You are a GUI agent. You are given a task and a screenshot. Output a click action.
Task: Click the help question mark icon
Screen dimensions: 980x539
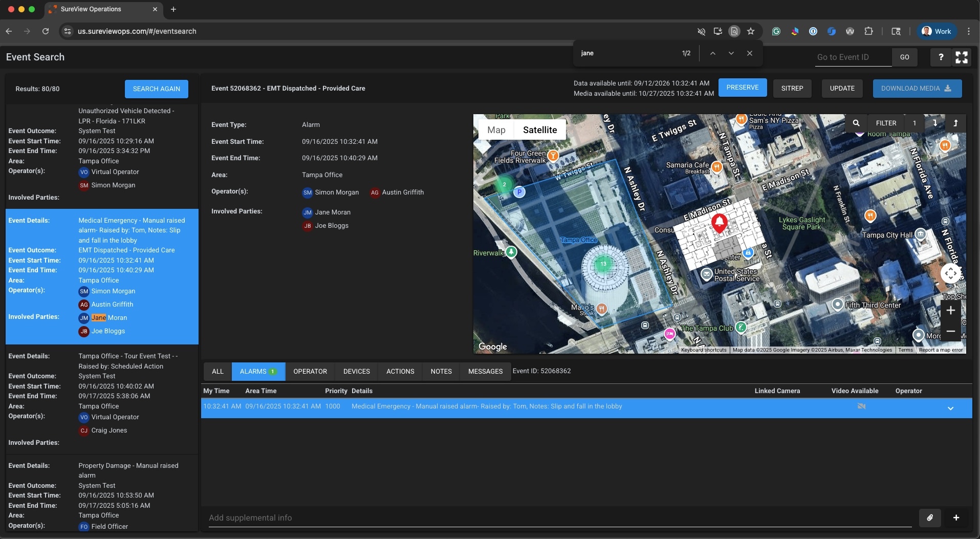941,57
